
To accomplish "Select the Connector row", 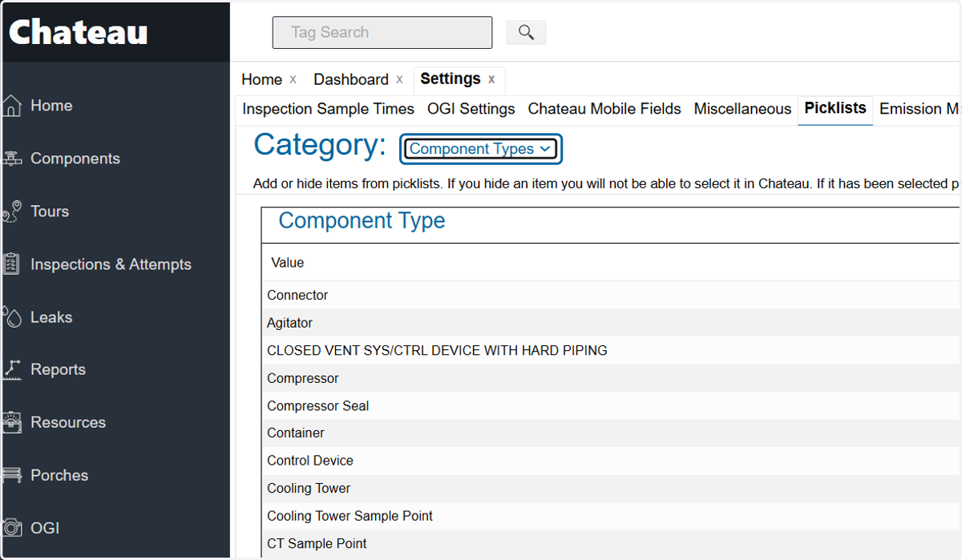I will pyautogui.click(x=611, y=295).
